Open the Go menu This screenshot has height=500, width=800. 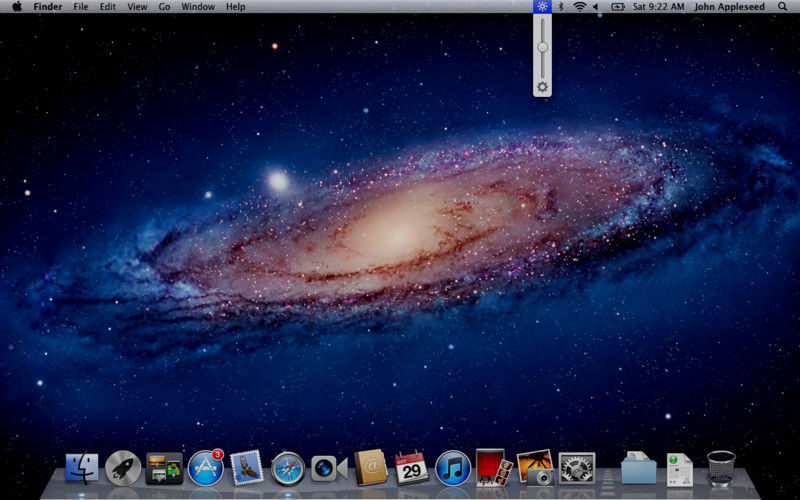coord(164,6)
